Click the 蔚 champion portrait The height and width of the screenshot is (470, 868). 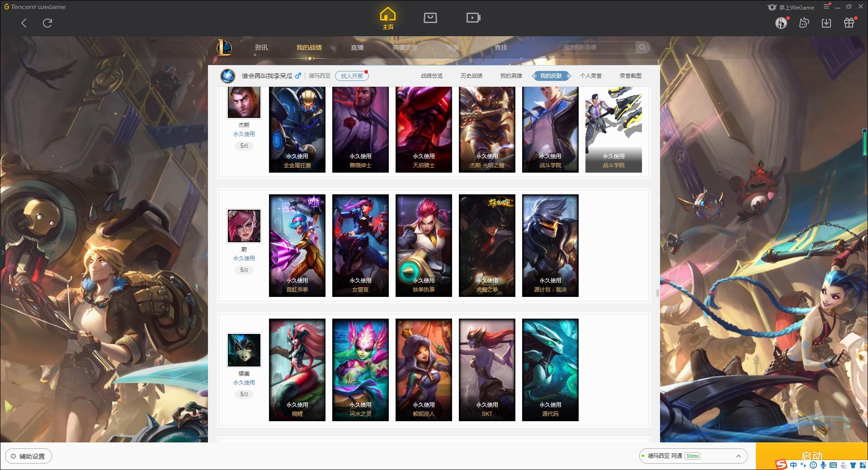click(x=244, y=226)
